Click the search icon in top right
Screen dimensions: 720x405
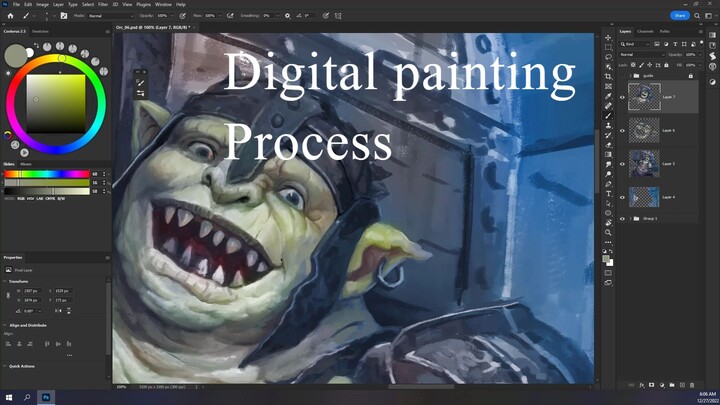[697, 16]
